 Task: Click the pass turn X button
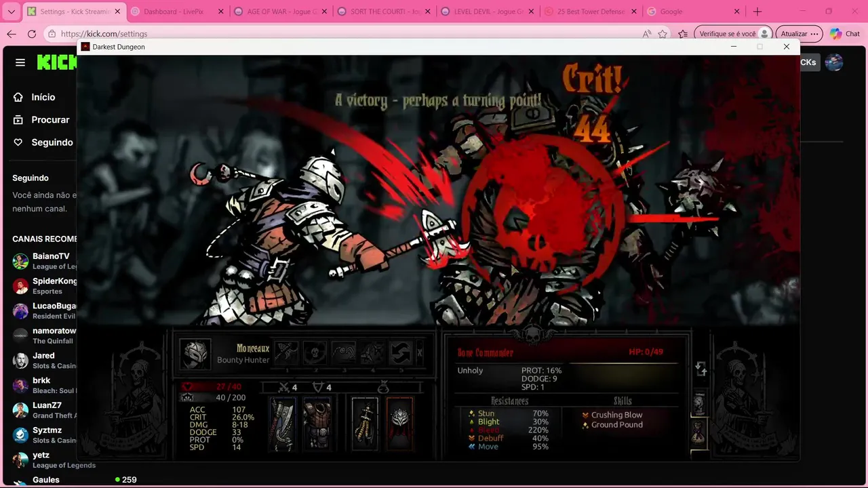(420, 352)
